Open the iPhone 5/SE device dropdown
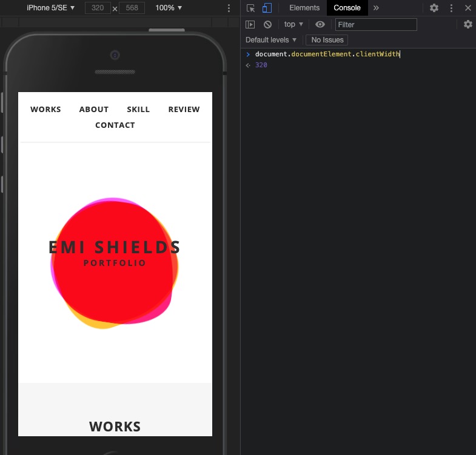The image size is (476, 455). click(50, 8)
